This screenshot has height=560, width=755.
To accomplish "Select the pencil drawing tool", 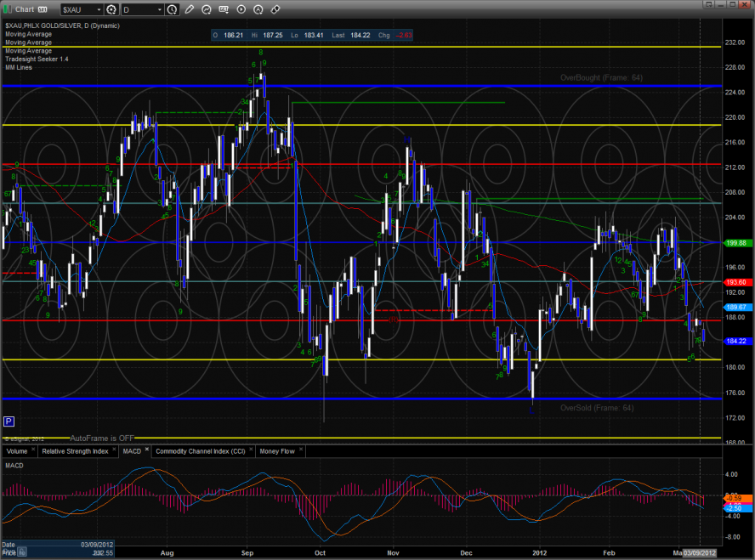I will [189, 9].
